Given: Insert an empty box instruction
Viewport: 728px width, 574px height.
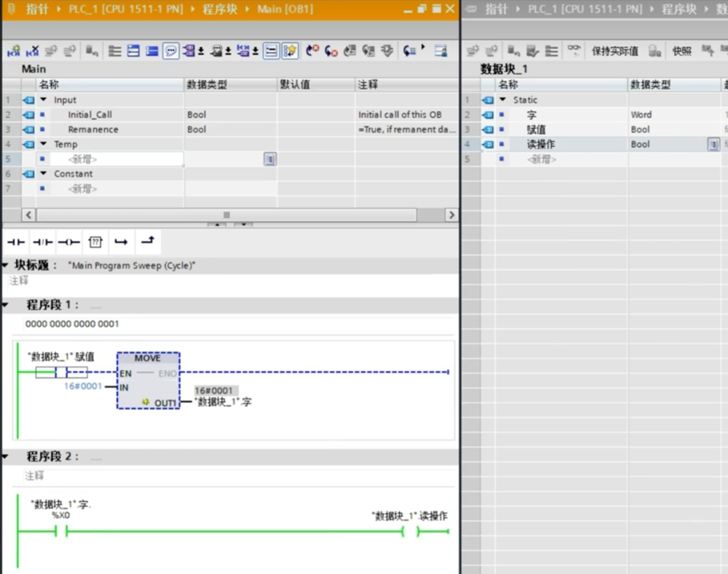Looking at the screenshot, I should (95, 242).
